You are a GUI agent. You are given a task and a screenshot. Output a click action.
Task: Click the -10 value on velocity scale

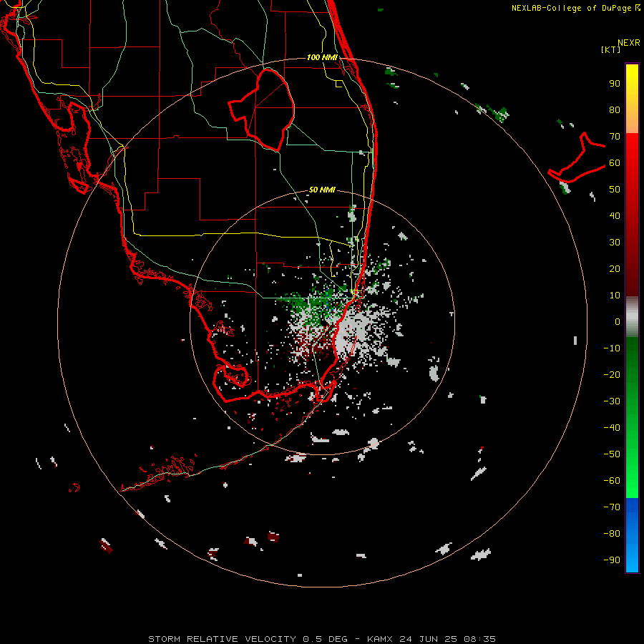[612, 348]
